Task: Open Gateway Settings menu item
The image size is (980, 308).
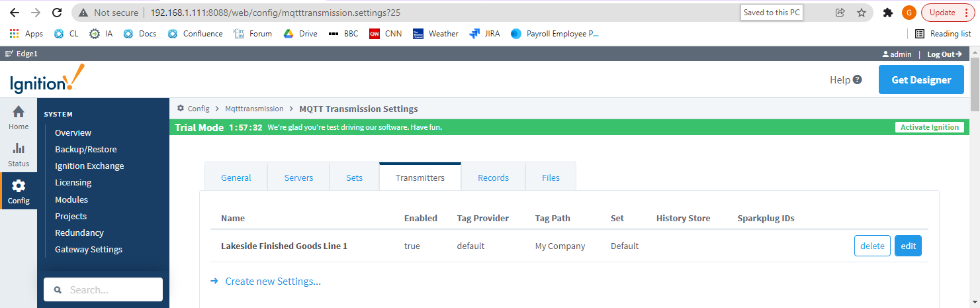Action: point(89,249)
